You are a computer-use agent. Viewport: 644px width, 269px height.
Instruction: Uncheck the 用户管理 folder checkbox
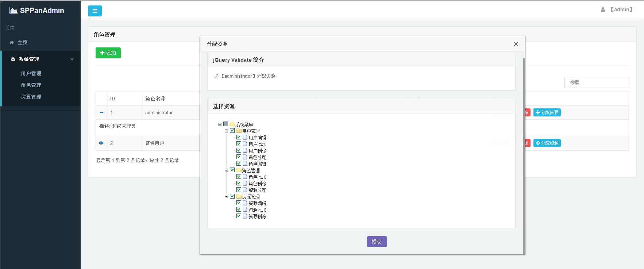point(232,131)
